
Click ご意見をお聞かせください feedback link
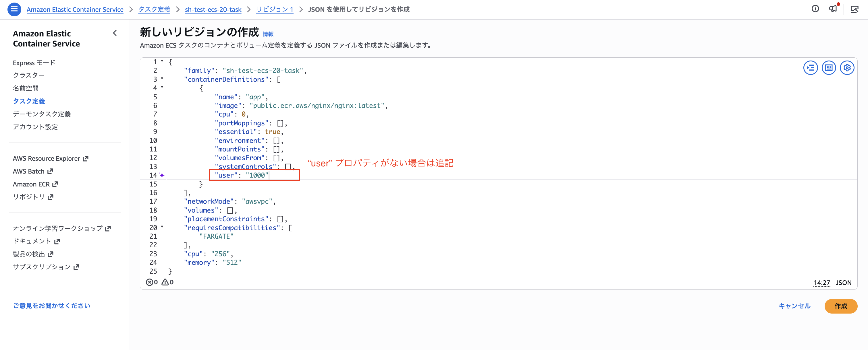pos(51,306)
